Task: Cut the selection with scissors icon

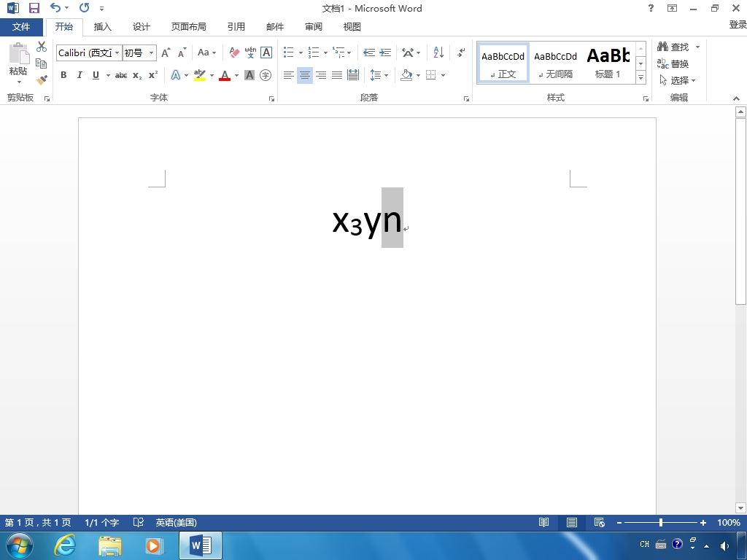Action: click(x=42, y=46)
